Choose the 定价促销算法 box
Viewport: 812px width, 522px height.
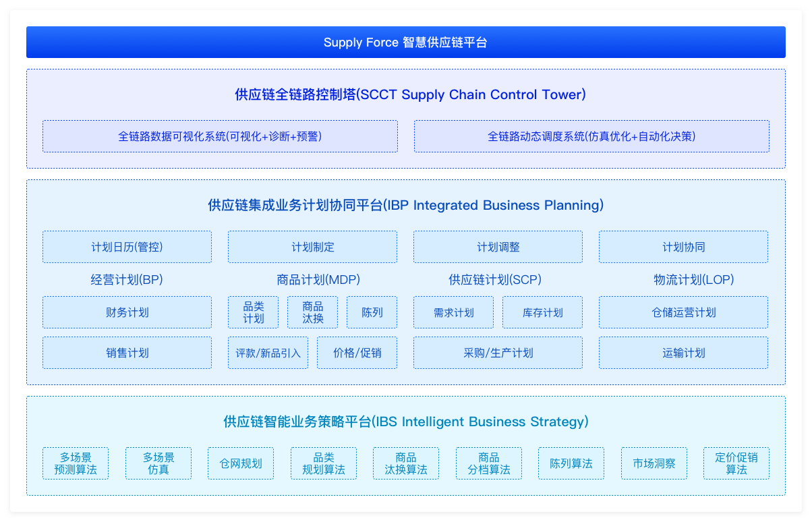736,463
